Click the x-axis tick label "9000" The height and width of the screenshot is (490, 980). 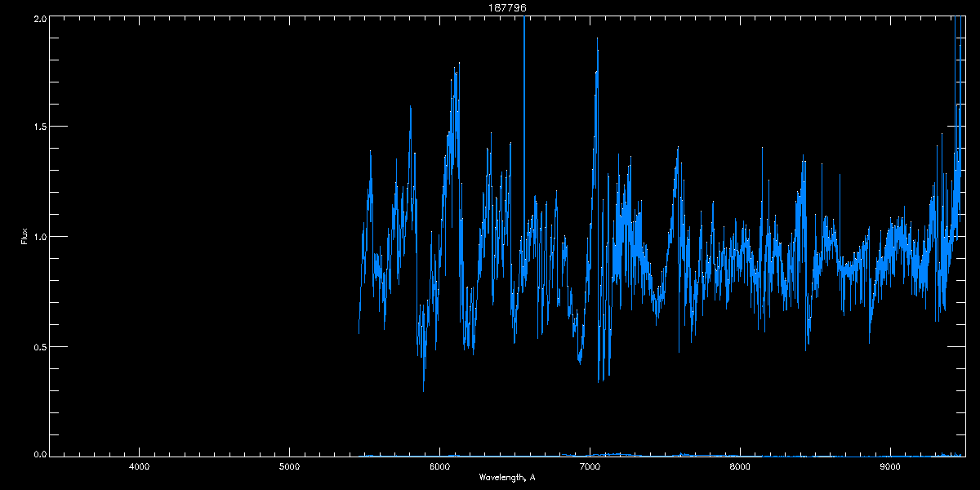(890, 466)
